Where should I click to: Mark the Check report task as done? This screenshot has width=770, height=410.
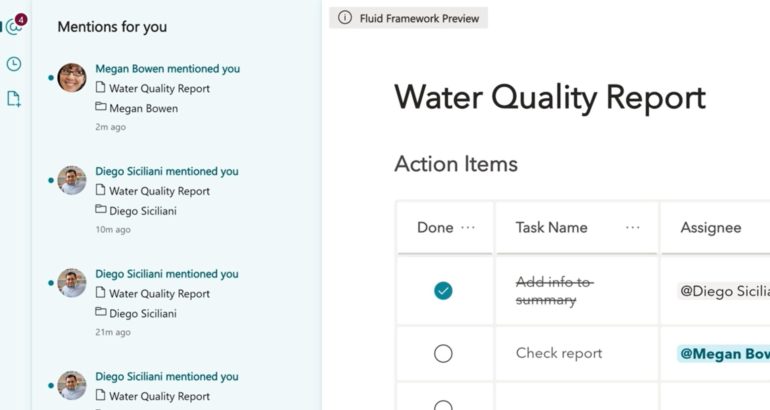pos(443,353)
